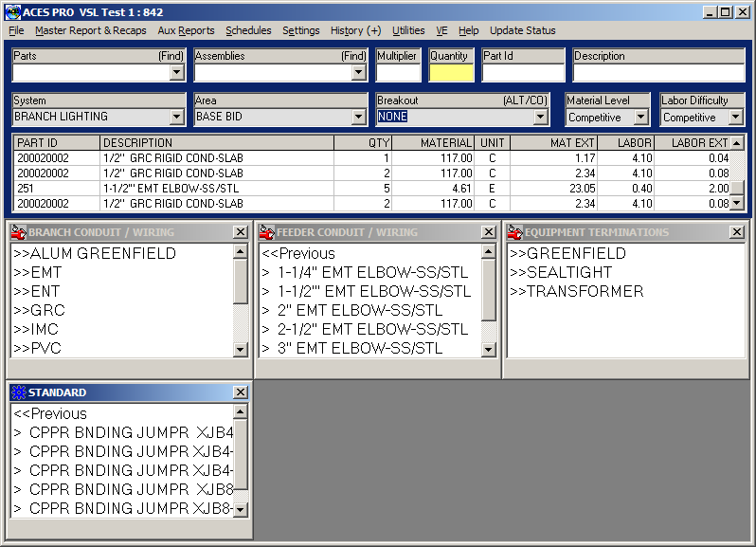Click Update Status in menu bar
This screenshot has height=547, width=756.
pyautogui.click(x=523, y=30)
